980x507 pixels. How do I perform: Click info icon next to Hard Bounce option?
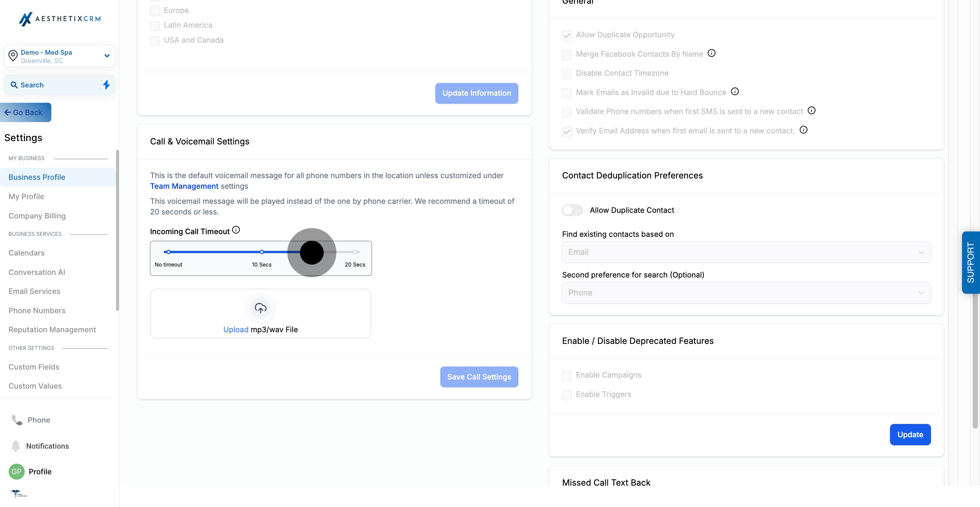(735, 91)
